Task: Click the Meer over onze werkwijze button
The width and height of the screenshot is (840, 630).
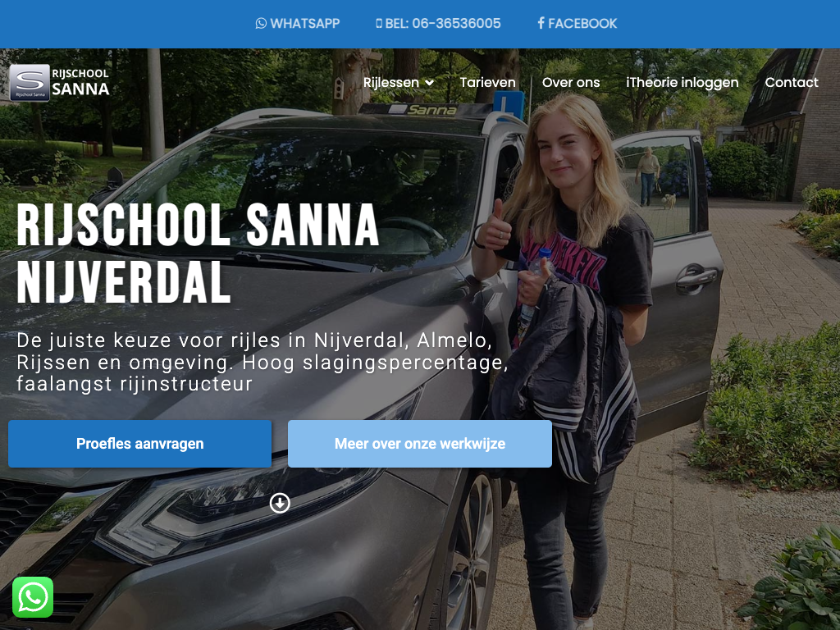Action: [420, 444]
